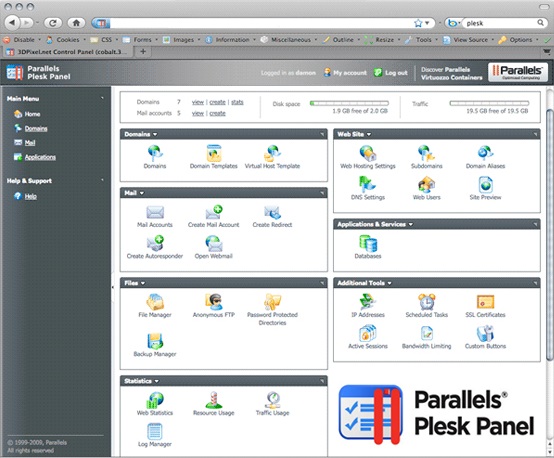Expand the Domains section dropdown arrow
Viewport: 554px width, 458px height.
[x=155, y=134]
